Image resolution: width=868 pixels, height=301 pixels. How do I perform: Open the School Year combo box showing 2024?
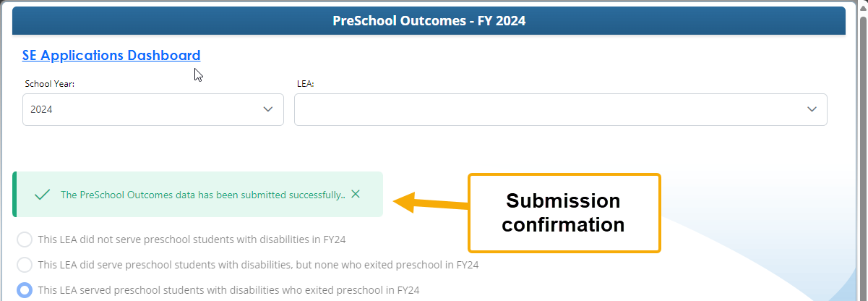pyautogui.click(x=145, y=109)
